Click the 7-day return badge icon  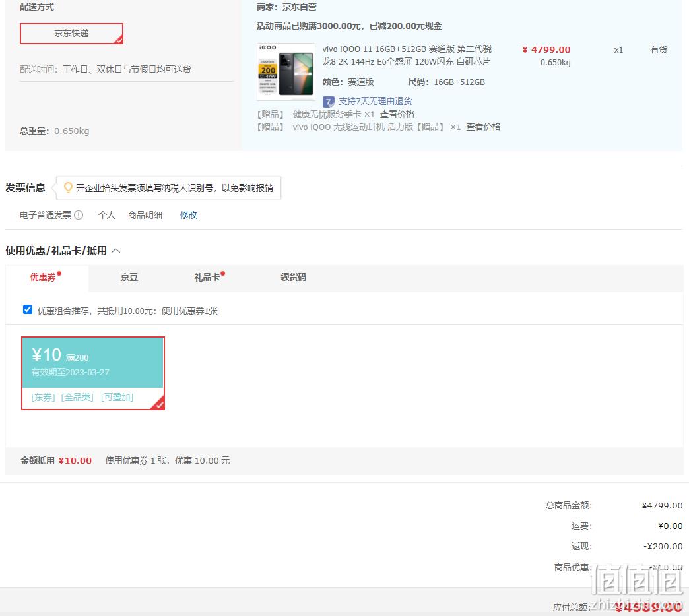(x=328, y=102)
